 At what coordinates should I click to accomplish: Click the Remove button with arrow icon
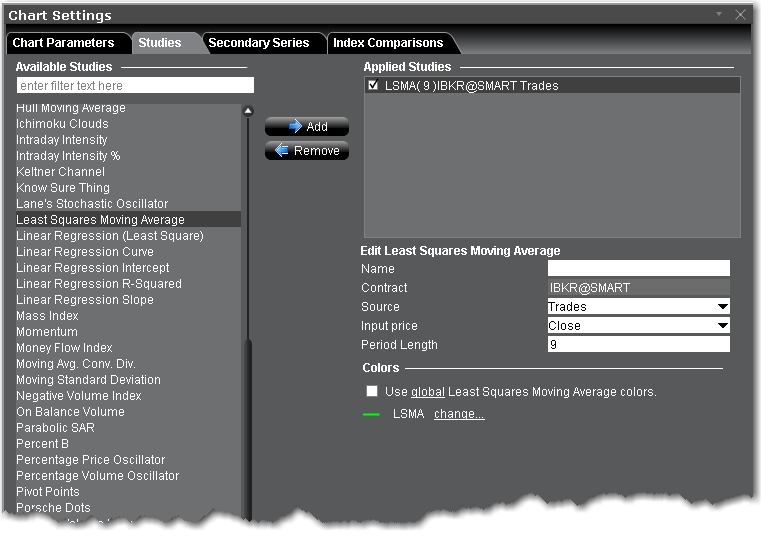(x=306, y=151)
